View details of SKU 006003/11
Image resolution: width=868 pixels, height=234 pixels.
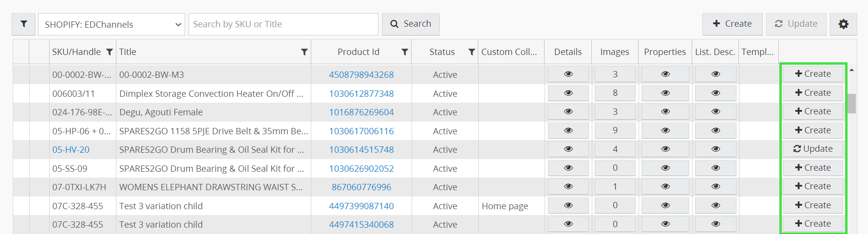[x=568, y=93]
